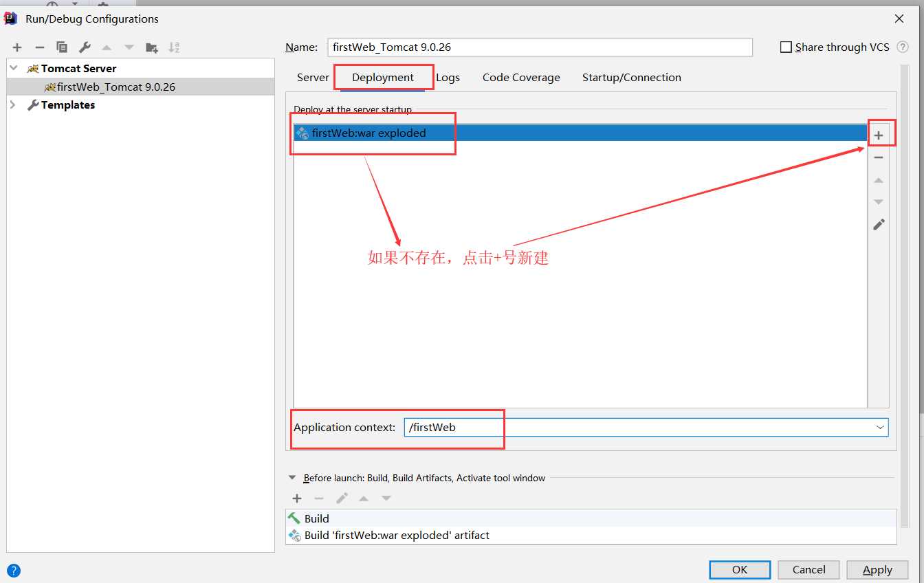Move the deployment artifact down

pos(879,202)
